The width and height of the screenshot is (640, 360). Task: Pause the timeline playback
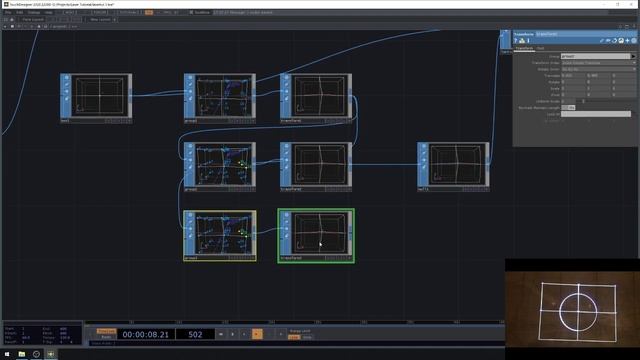(233, 334)
